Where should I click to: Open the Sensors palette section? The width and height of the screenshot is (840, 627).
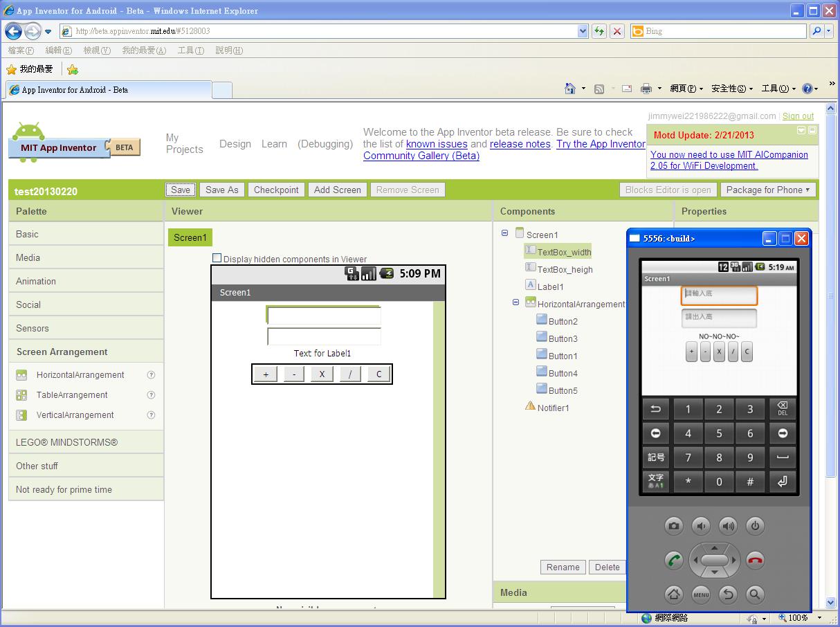tap(86, 328)
